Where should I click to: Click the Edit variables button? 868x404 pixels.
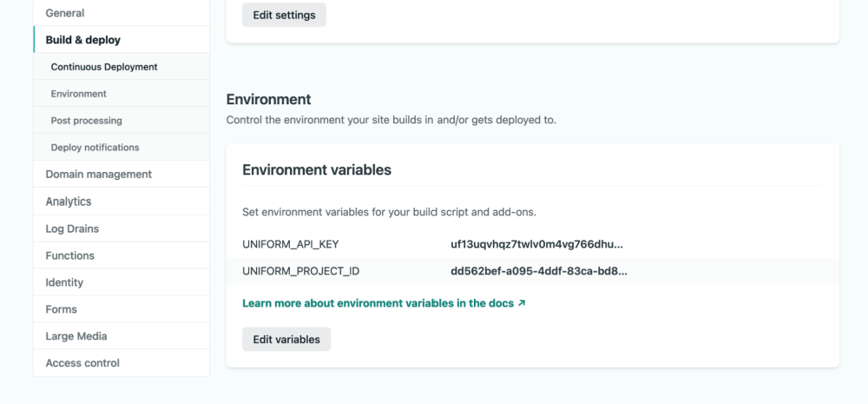click(x=286, y=340)
